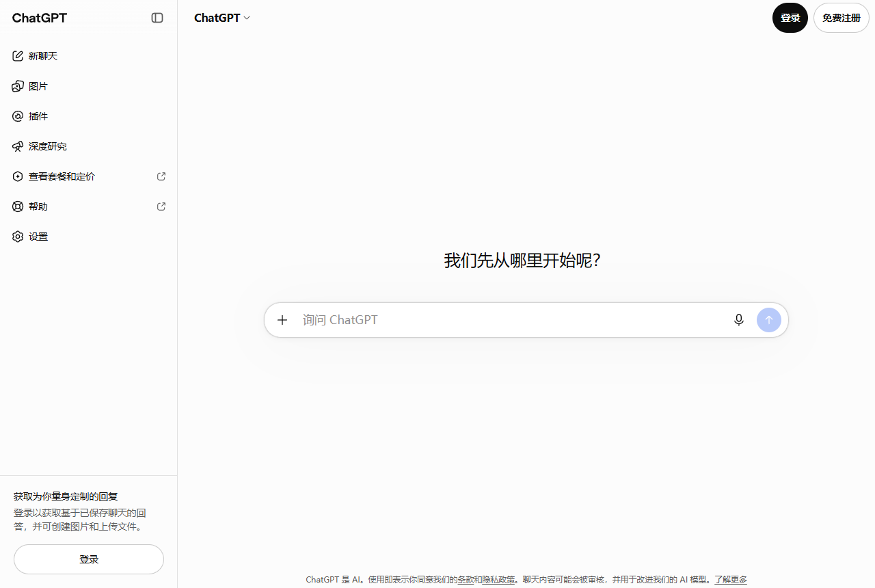Open 插件 menu entry

coord(89,116)
